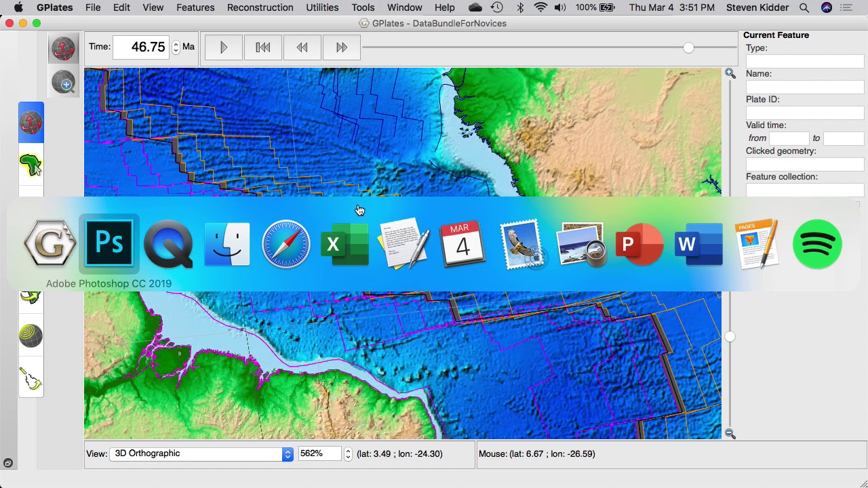This screenshot has height=488, width=868.
Task: Select the highlighted drag globe tool in the blue sidebar tab
Action: pos(31,123)
